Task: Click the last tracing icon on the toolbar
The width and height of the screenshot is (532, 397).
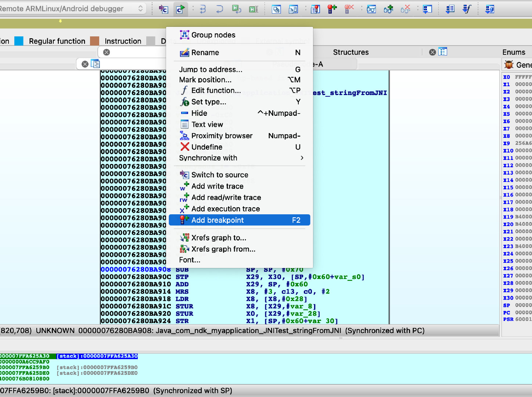Action: (x=490, y=9)
